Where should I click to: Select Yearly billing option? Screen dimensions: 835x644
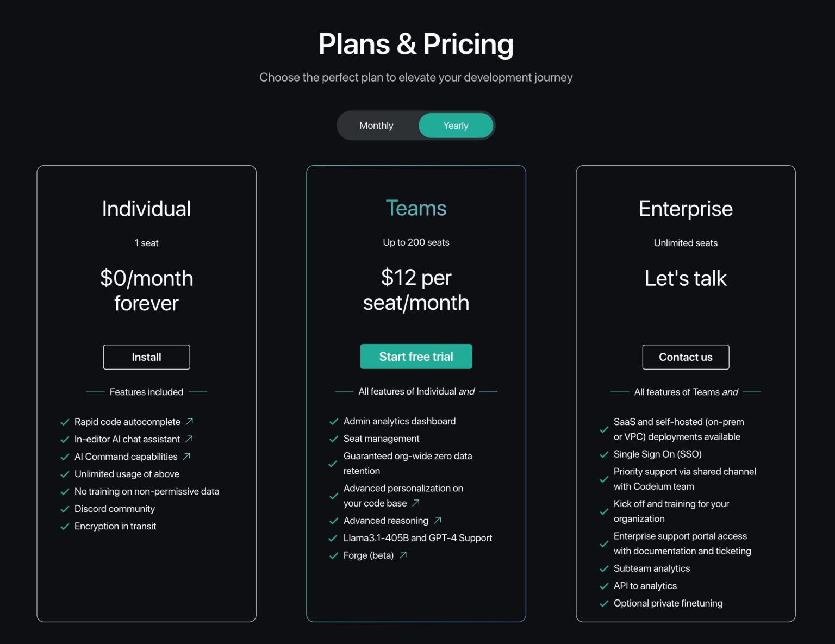(x=456, y=126)
